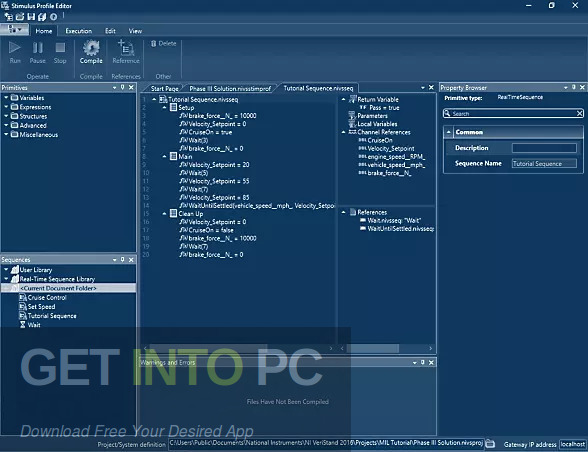This screenshot has width=588, height=452.
Task: Select the WaitUntilSettled statement line
Action: (x=257, y=206)
